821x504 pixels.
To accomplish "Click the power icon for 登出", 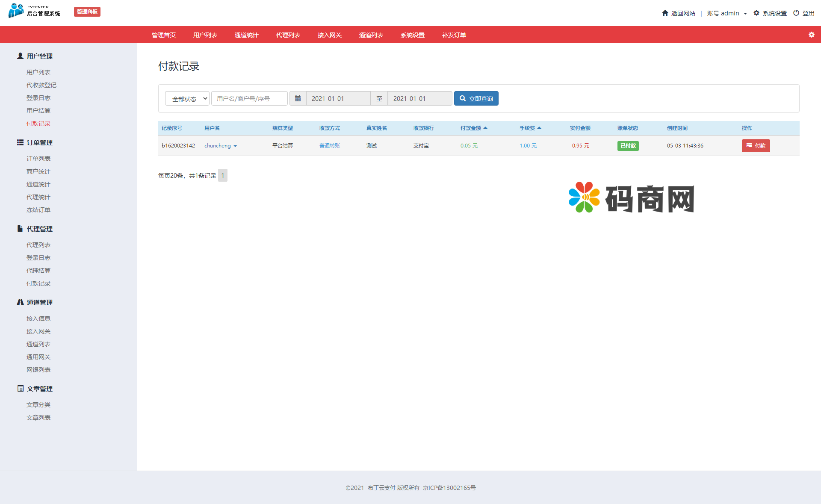I will tap(796, 13).
